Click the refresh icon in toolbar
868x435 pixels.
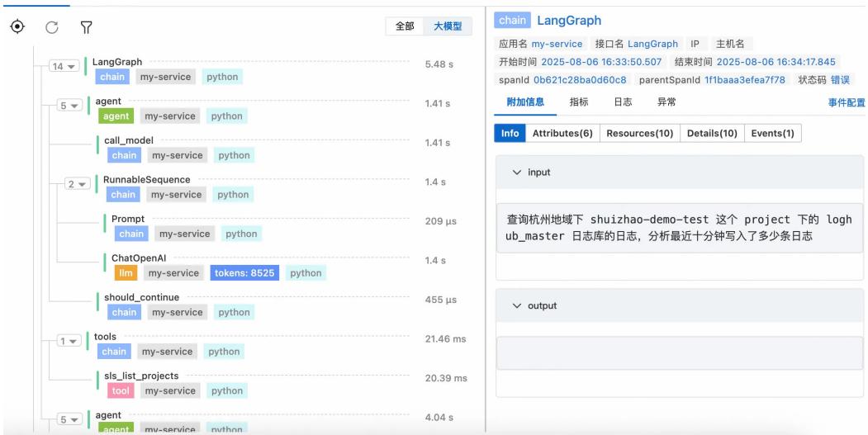click(50, 27)
